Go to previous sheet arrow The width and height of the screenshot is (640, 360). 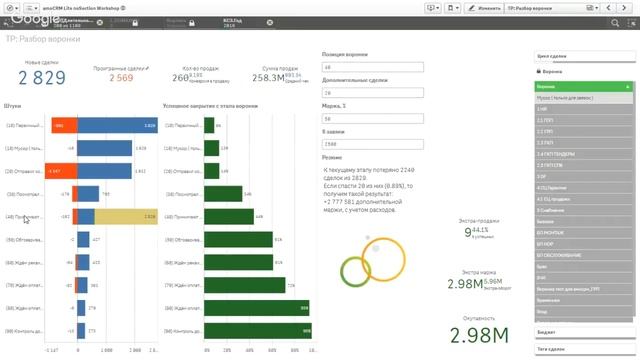(609, 8)
